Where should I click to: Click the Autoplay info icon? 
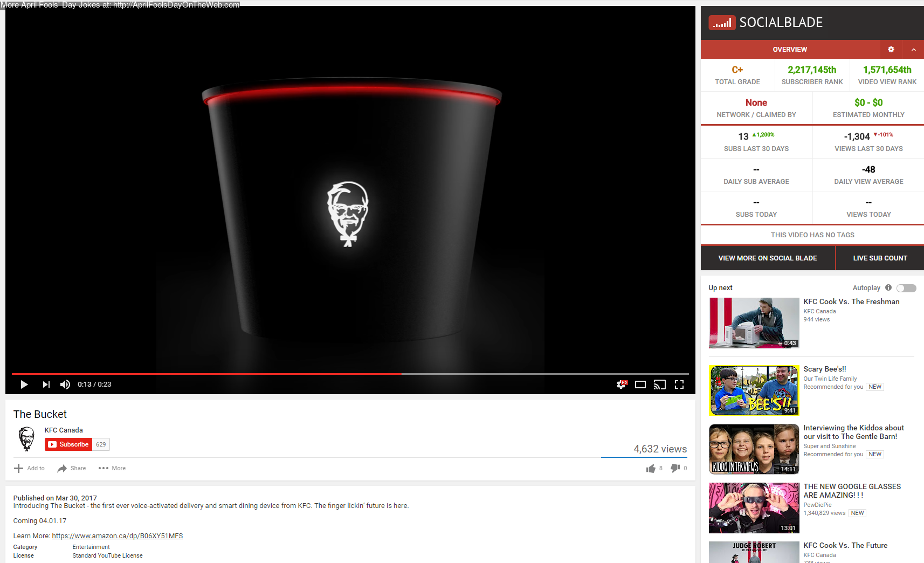click(888, 287)
